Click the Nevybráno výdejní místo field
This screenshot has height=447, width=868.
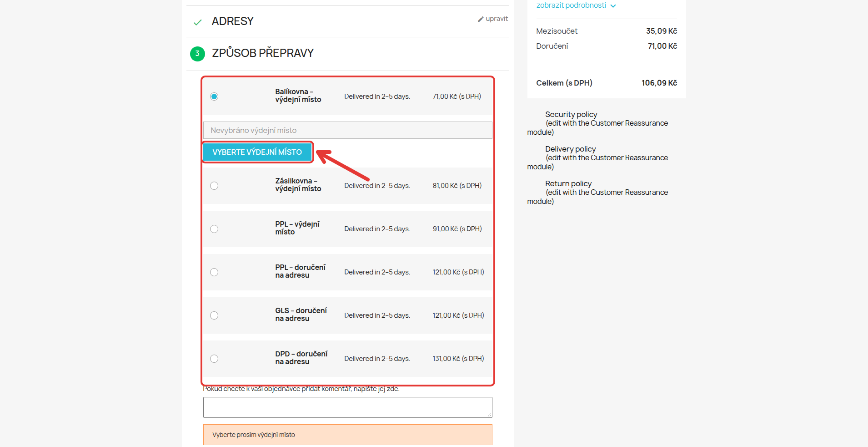pyautogui.click(x=348, y=130)
